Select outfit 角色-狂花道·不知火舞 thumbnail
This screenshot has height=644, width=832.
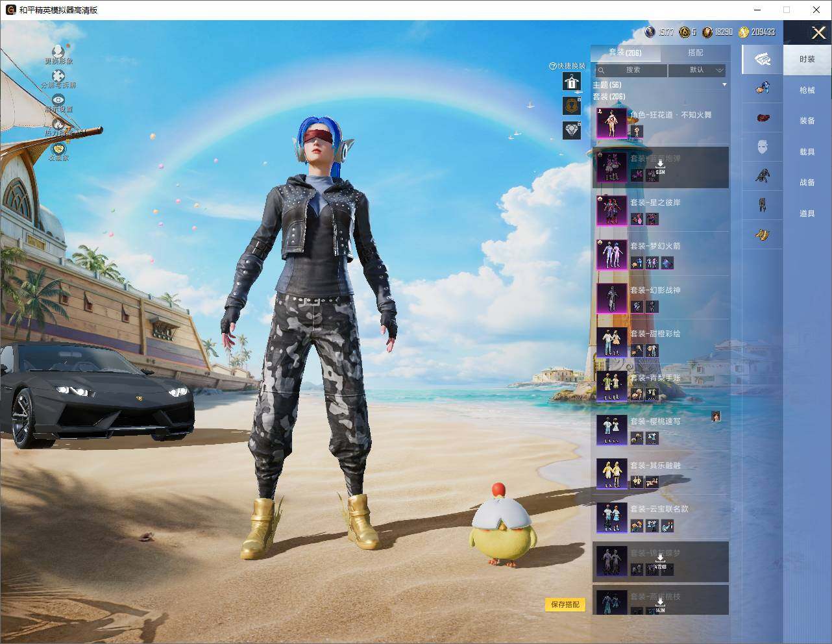click(x=612, y=123)
